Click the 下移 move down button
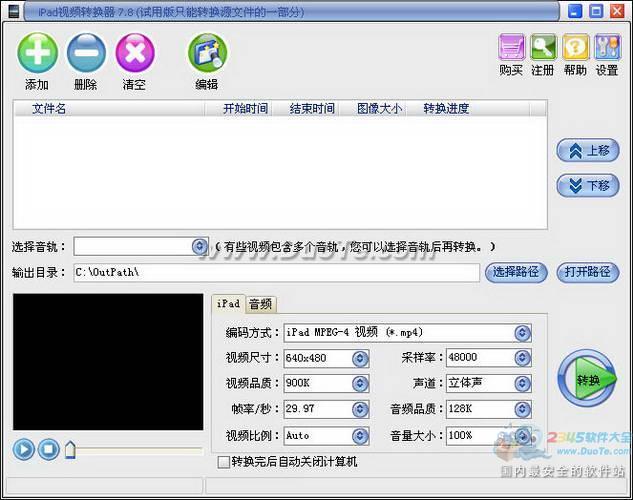 point(588,186)
